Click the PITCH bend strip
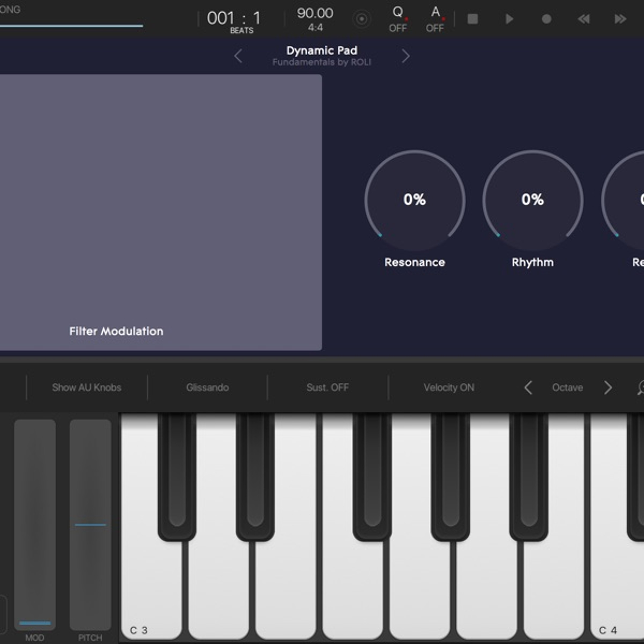 pyautogui.click(x=90, y=525)
